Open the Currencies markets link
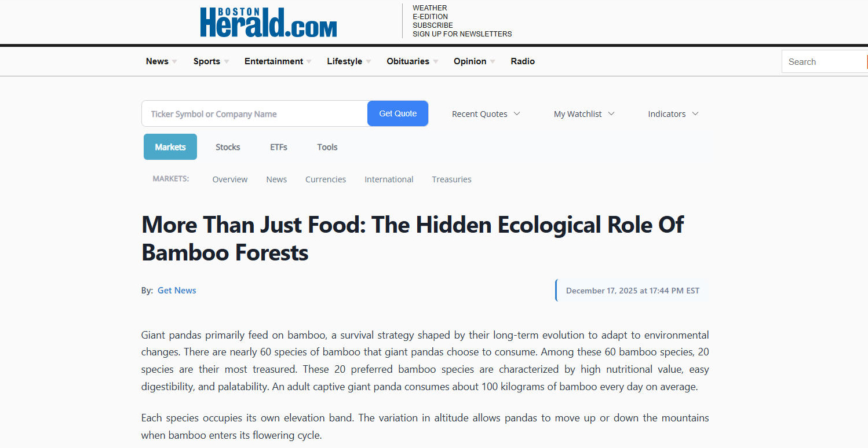This screenshot has width=868, height=448. click(326, 179)
